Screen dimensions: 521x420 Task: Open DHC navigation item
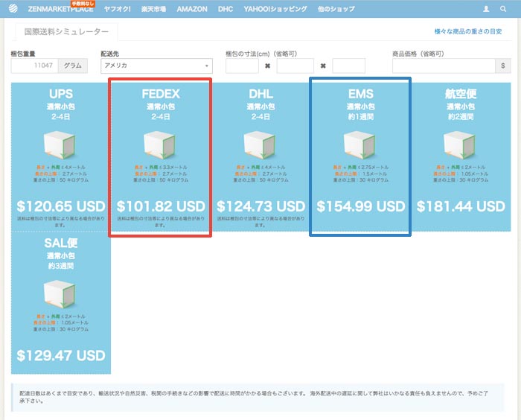[226, 10]
